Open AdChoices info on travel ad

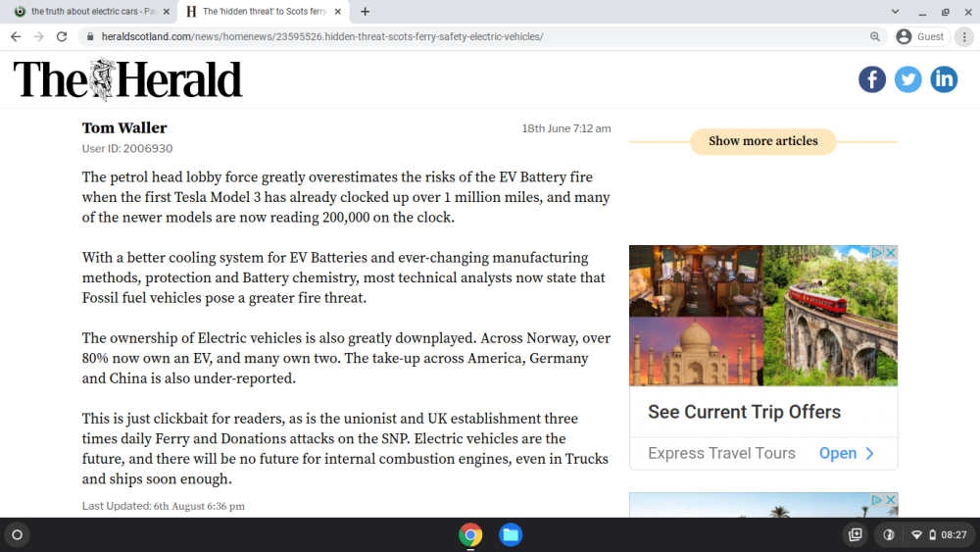[877, 253]
